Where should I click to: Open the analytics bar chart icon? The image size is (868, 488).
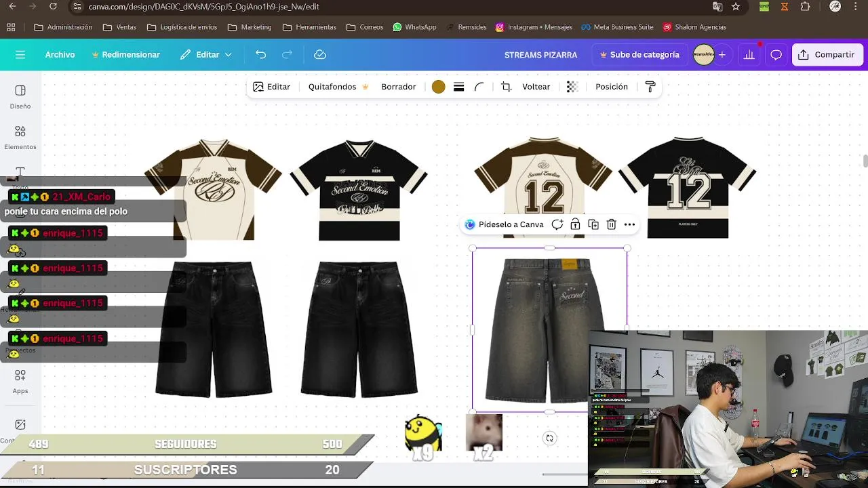(x=749, y=55)
